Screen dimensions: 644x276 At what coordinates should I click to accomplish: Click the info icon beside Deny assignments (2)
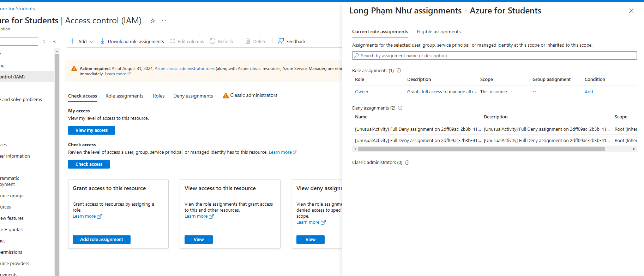click(x=400, y=108)
